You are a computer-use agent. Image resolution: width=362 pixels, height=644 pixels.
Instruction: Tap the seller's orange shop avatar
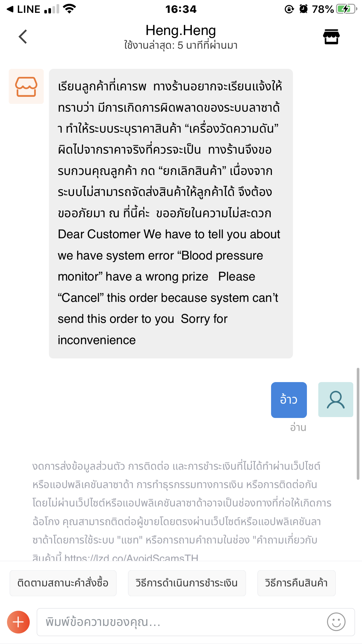click(x=26, y=86)
